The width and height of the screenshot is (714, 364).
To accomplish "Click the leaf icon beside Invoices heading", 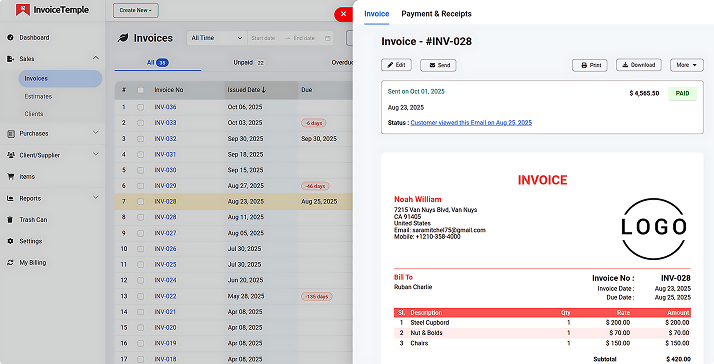I will tap(123, 38).
